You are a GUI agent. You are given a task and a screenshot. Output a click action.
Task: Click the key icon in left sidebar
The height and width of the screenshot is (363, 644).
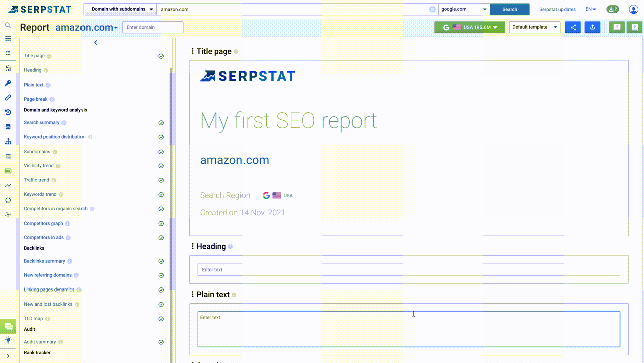[8, 83]
